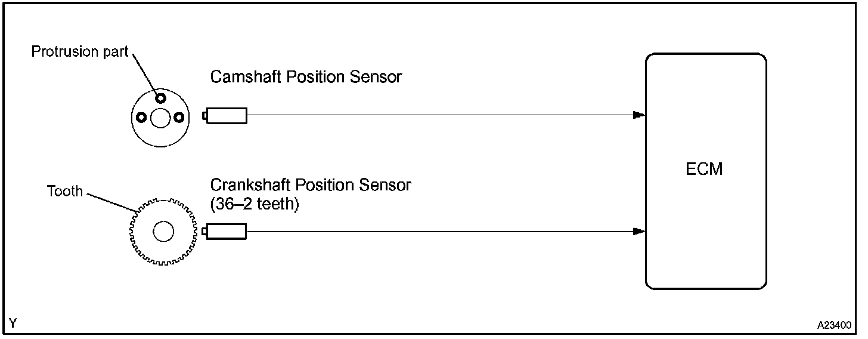The width and height of the screenshot is (868, 339).
Task: Click the A23400 figure code
Action: pos(835,326)
